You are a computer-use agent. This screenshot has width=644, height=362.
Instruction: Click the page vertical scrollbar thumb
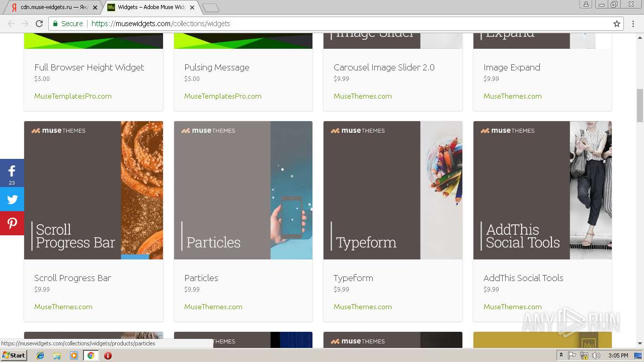pyautogui.click(x=640, y=105)
